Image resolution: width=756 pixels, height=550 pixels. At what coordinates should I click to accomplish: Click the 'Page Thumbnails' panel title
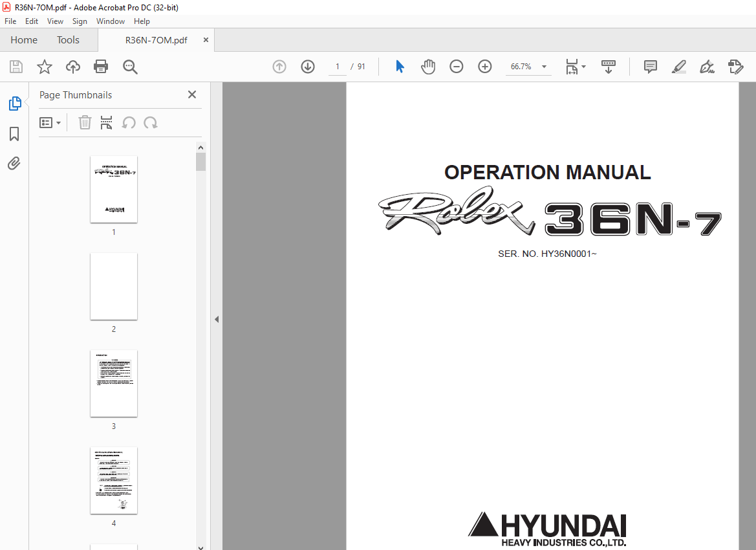click(76, 95)
